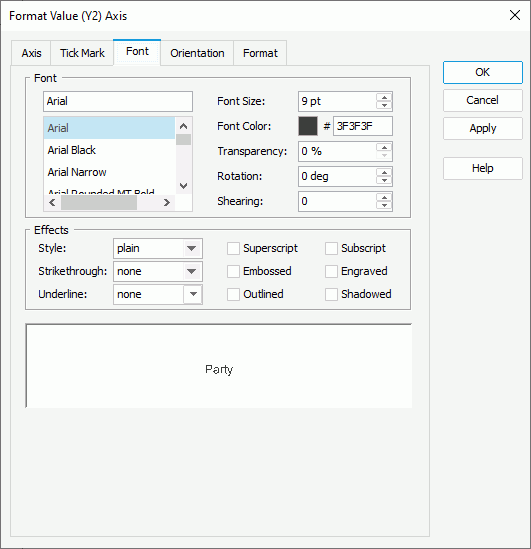Open Help for this dialog
Viewport: 531px width, 549px height.
pos(483,168)
